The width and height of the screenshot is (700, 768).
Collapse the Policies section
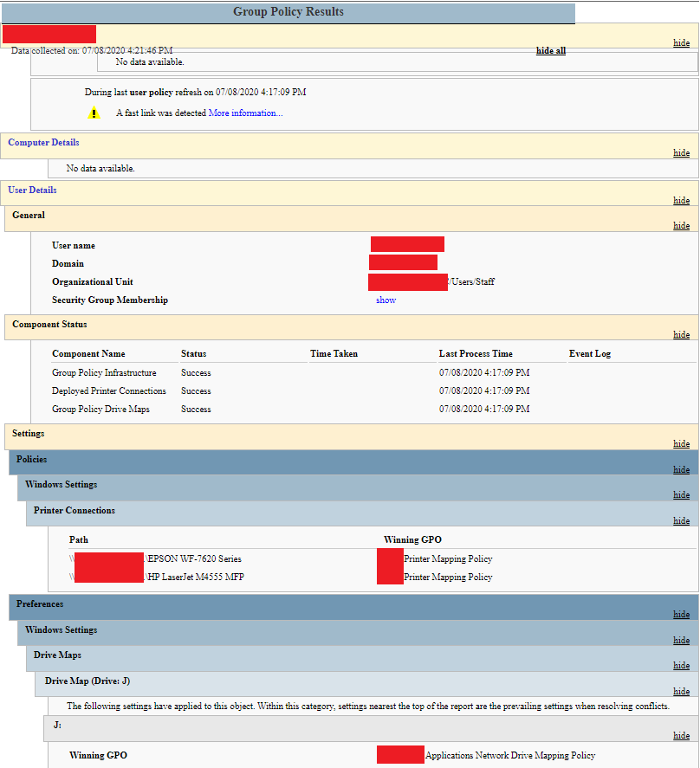click(681, 469)
